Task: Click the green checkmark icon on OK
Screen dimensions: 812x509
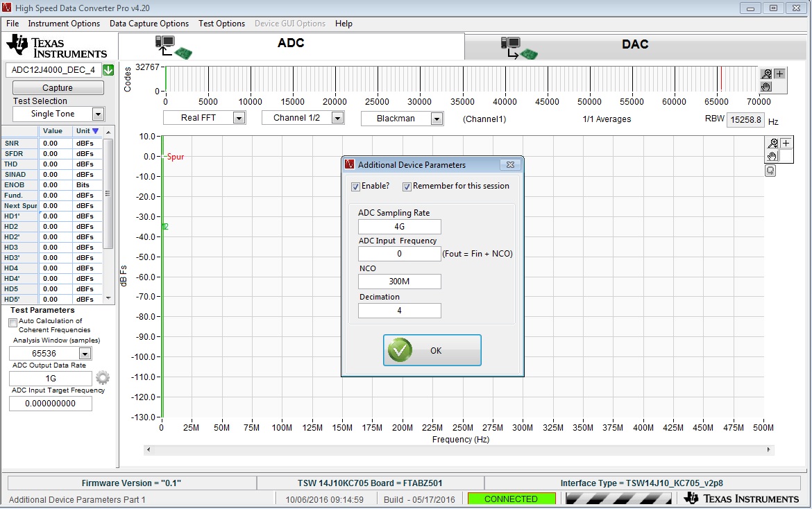Action: pyautogui.click(x=400, y=350)
